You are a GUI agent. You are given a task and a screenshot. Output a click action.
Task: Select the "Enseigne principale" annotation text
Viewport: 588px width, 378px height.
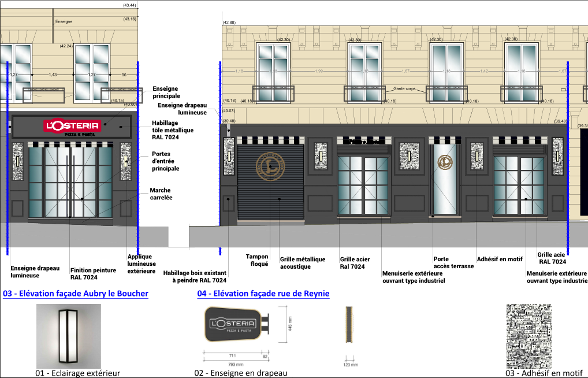[x=166, y=92]
